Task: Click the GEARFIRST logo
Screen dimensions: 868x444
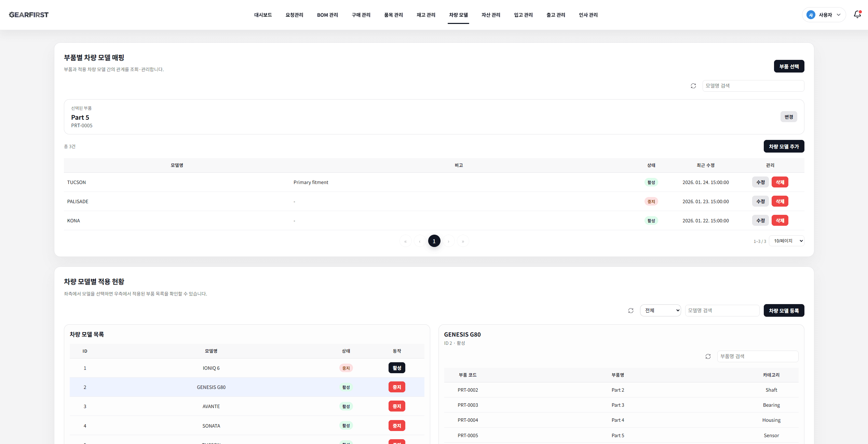Action: pos(29,15)
